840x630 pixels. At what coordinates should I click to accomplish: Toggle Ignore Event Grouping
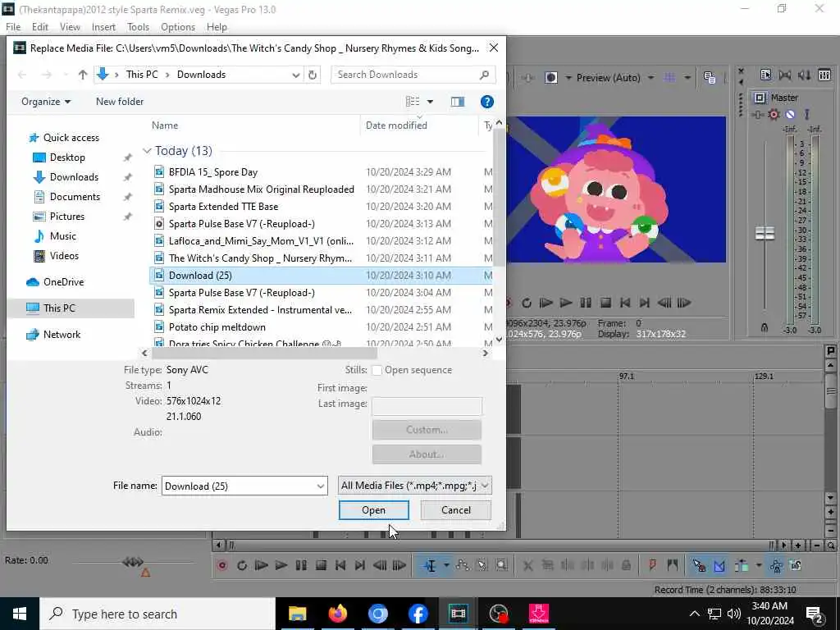click(796, 565)
